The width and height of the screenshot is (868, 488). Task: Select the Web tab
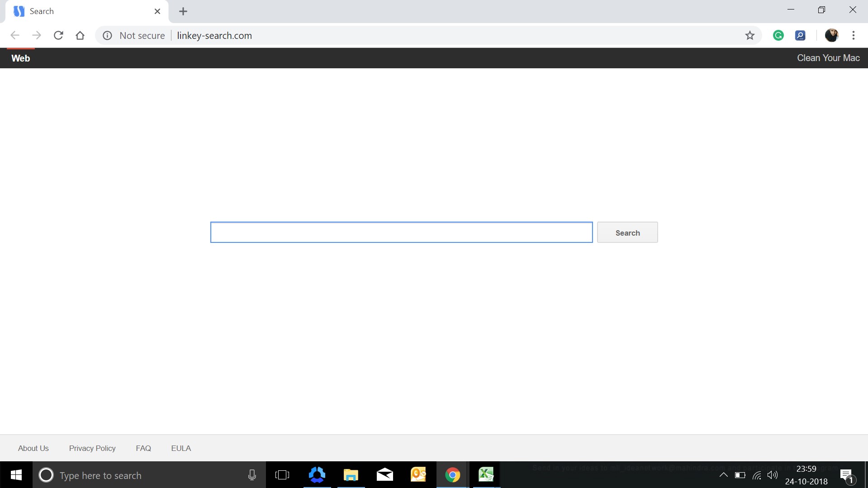[20, 58]
